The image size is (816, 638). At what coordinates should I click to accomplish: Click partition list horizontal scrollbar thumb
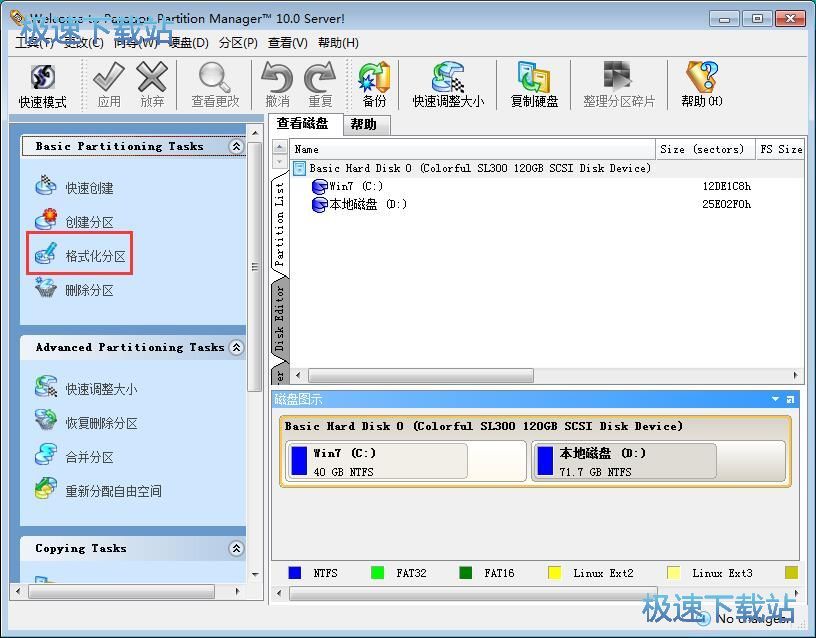point(420,375)
